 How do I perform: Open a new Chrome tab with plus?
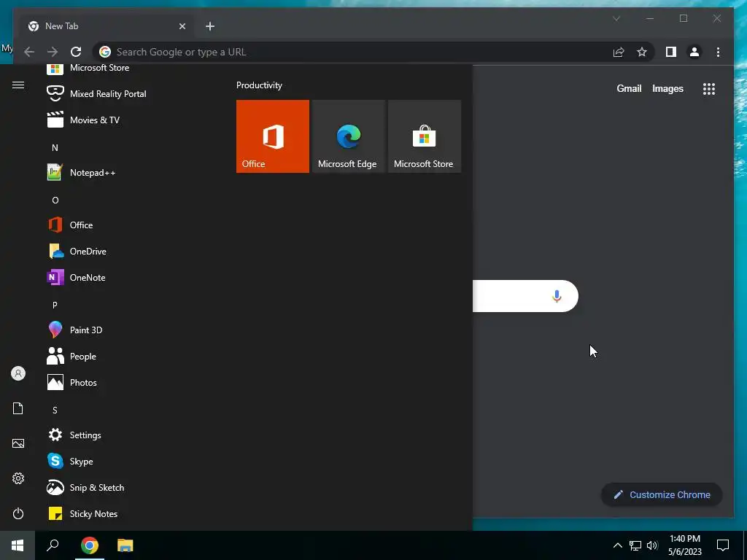point(210,26)
